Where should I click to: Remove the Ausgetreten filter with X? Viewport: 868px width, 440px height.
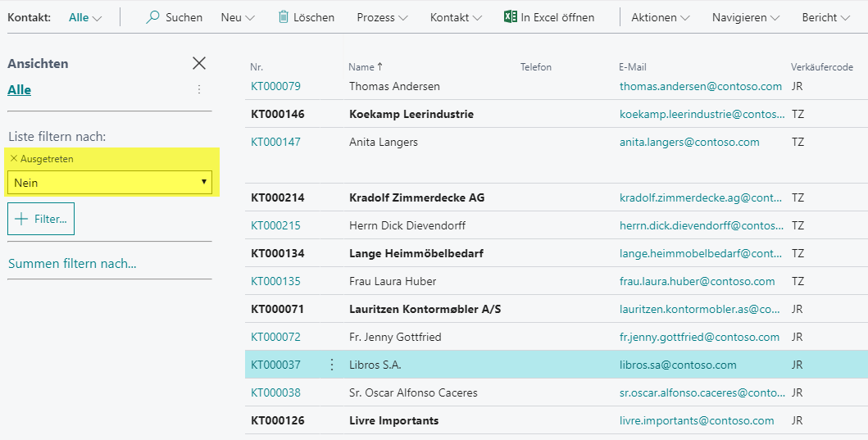pyautogui.click(x=14, y=159)
